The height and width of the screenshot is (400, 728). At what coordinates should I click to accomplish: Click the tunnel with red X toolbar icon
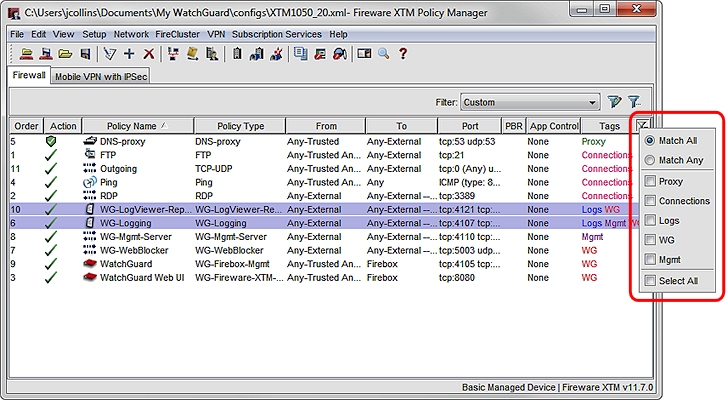point(276,54)
